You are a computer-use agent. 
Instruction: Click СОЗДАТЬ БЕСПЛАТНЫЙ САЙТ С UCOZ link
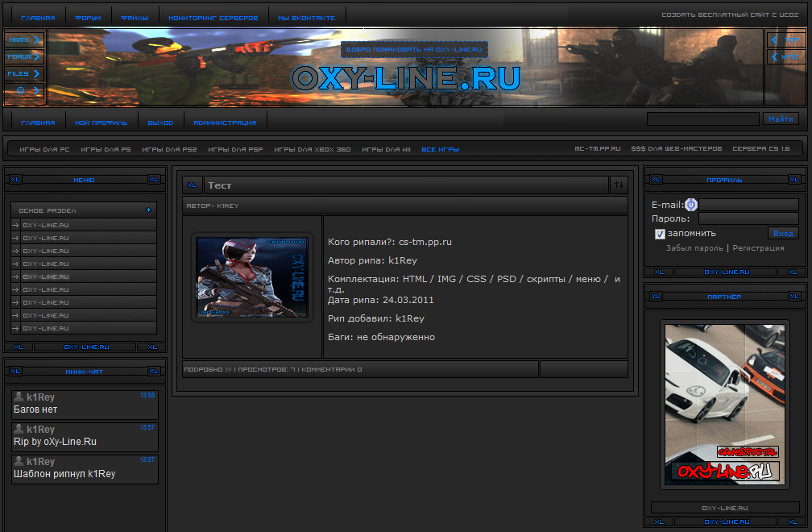[x=730, y=15]
